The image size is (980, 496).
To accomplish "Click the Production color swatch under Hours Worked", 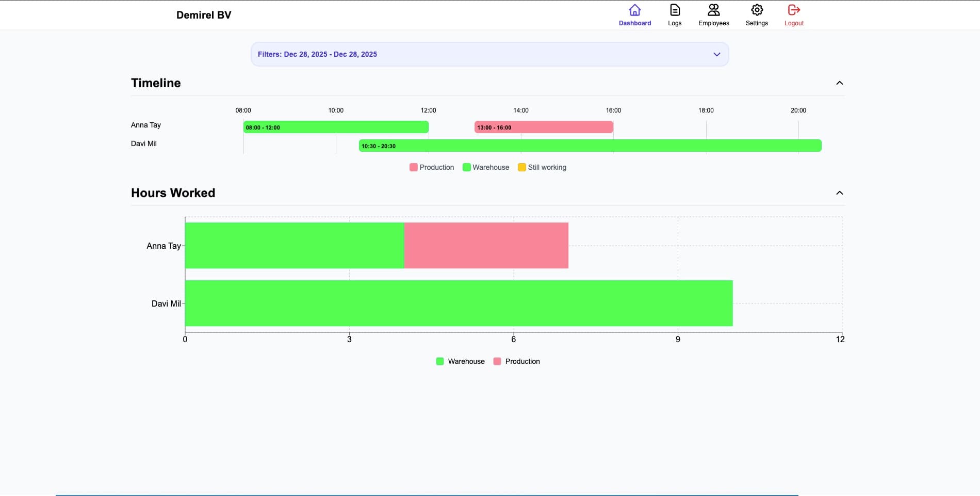I will 497,361.
